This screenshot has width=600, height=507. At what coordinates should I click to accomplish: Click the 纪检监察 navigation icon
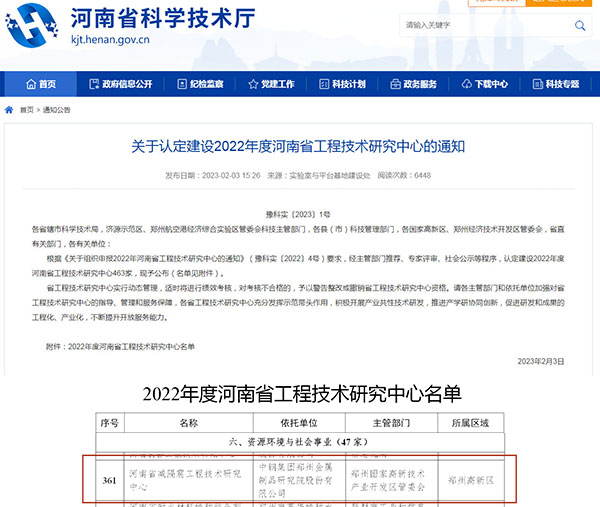click(x=181, y=84)
